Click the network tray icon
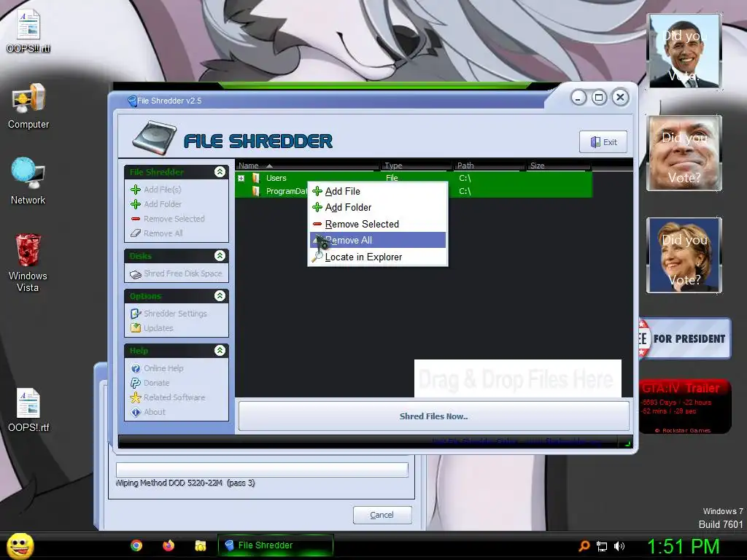 pos(602,546)
